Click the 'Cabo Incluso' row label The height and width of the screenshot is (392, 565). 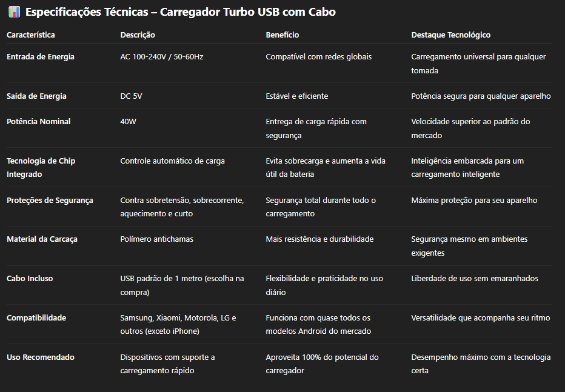[30, 279]
